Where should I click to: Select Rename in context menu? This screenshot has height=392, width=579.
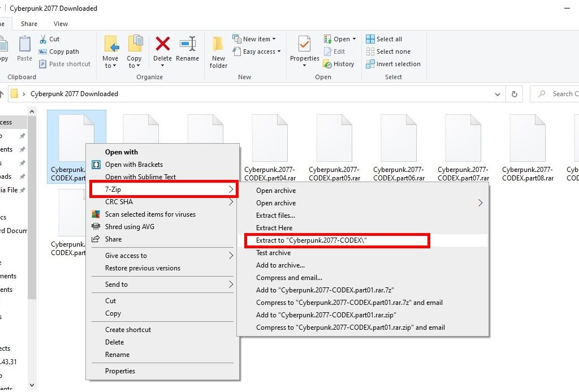(x=163, y=355)
